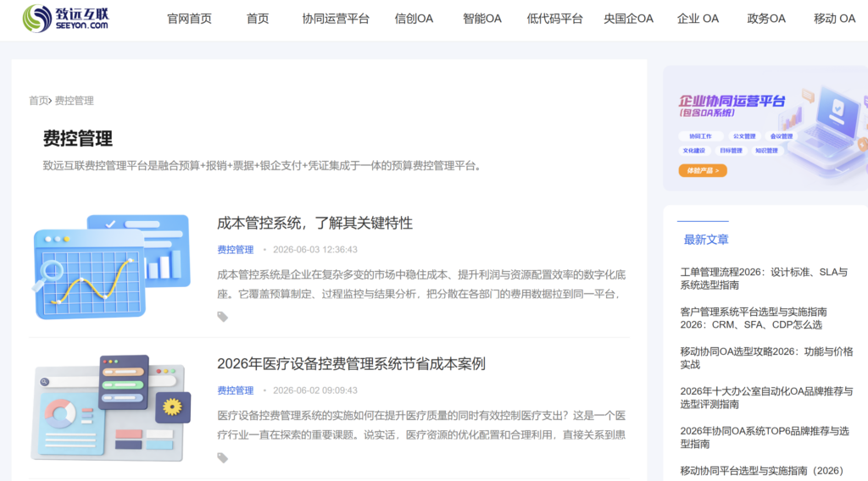Click the date 2026-06-02 09:09:43

[x=315, y=390]
